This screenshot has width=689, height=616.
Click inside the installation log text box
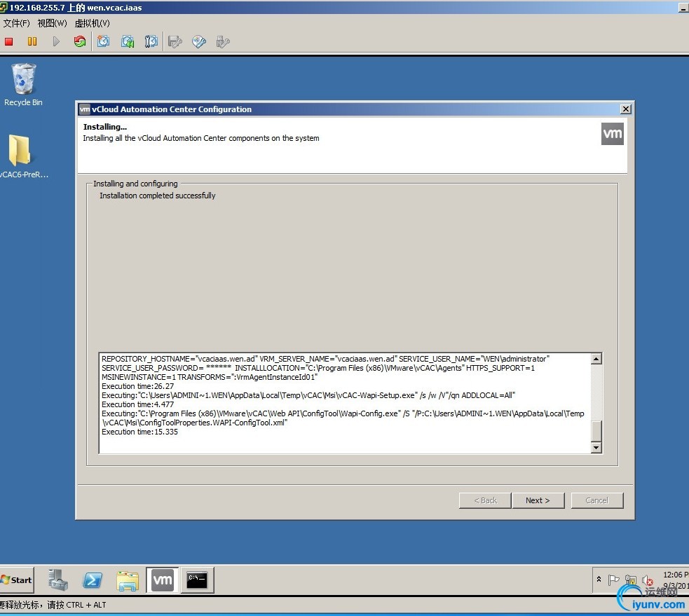(345, 403)
